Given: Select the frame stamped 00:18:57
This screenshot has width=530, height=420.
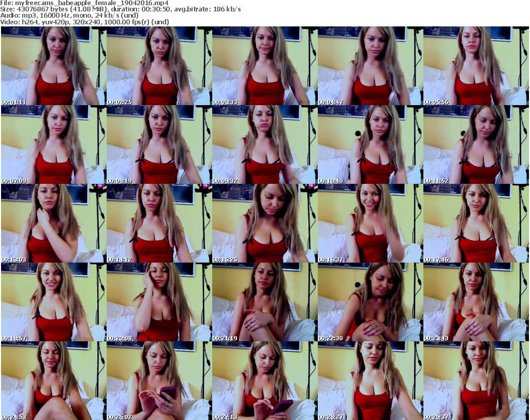Looking at the screenshot, I should coord(54,302).
